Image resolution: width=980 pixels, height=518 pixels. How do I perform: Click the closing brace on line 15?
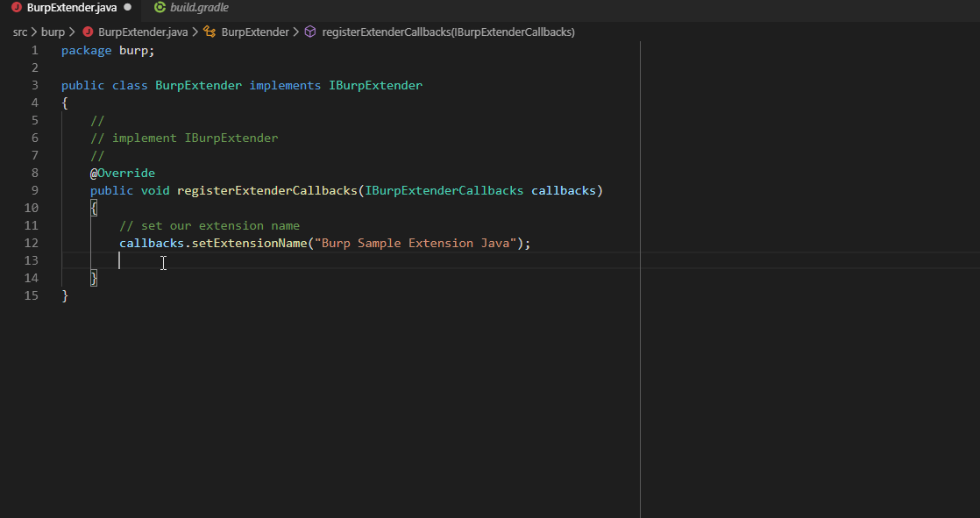(x=65, y=295)
